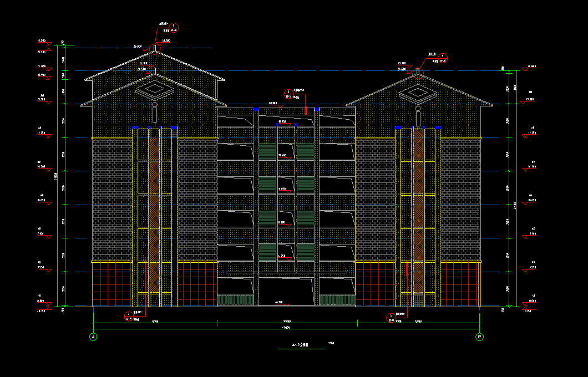
Task: Select left tower's large gray brick wall
Action: (111, 200)
